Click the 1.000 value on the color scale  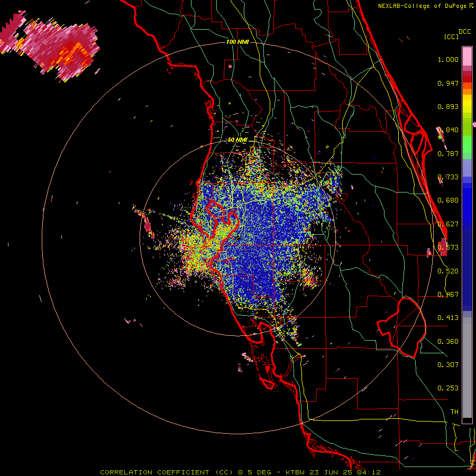tap(448, 59)
